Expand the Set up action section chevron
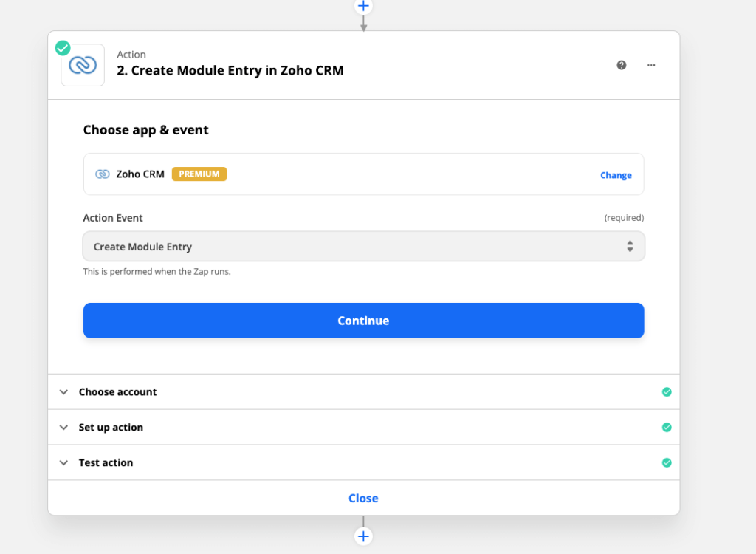756x554 pixels. point(63,427)
